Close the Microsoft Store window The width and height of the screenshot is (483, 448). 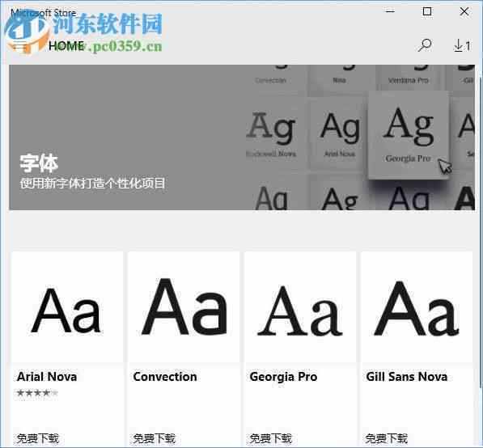464,11
